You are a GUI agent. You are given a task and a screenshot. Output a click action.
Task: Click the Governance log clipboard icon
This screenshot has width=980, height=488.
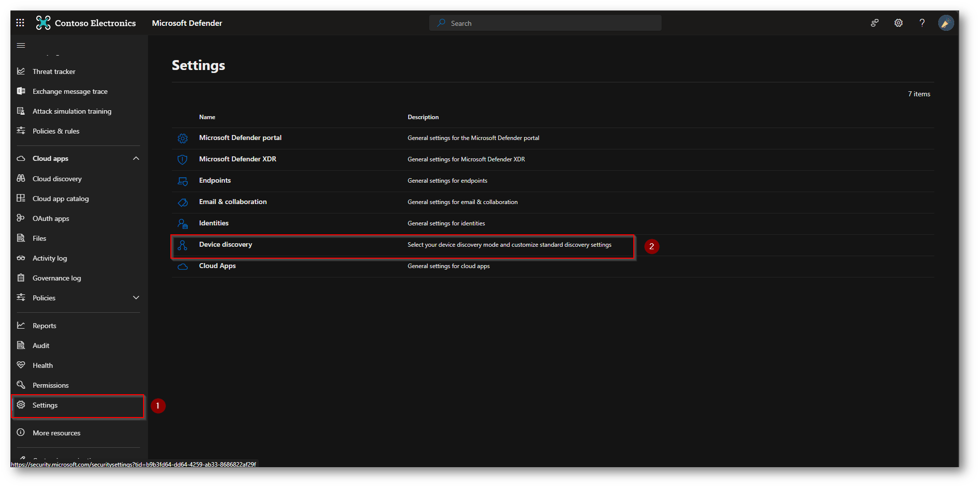21,278
